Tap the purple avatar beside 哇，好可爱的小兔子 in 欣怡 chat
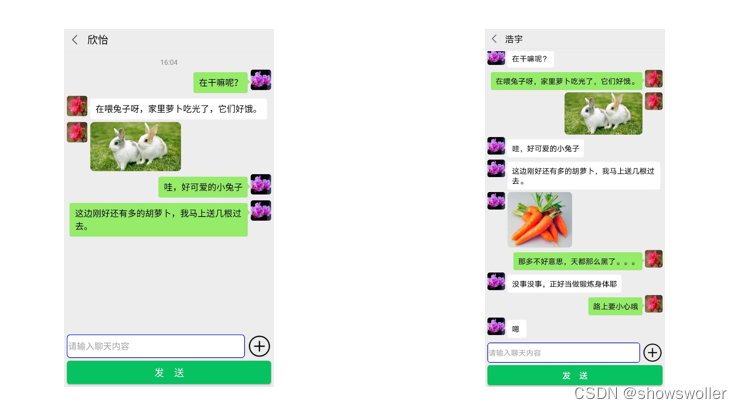The height and width of the screenshot is (409, 742). click(261, 185)
